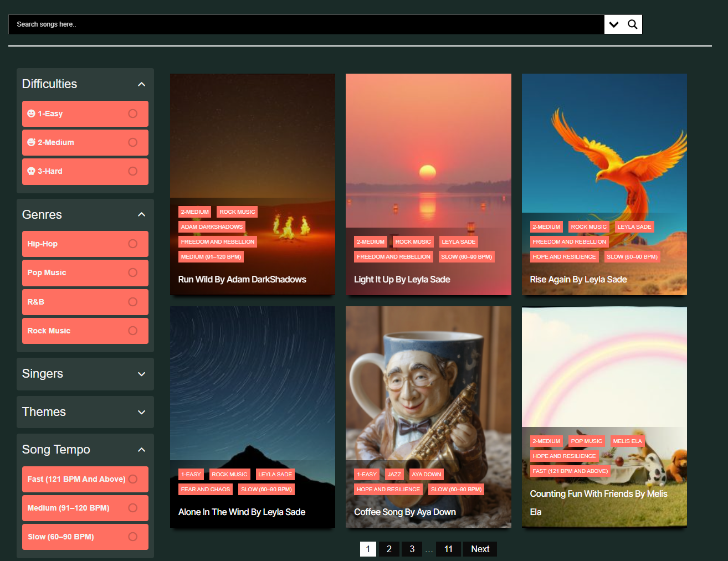Screen dimensions: 728x561
Task: Select the Hip-Hop genre filter
Action: click(x=85, y=244)
